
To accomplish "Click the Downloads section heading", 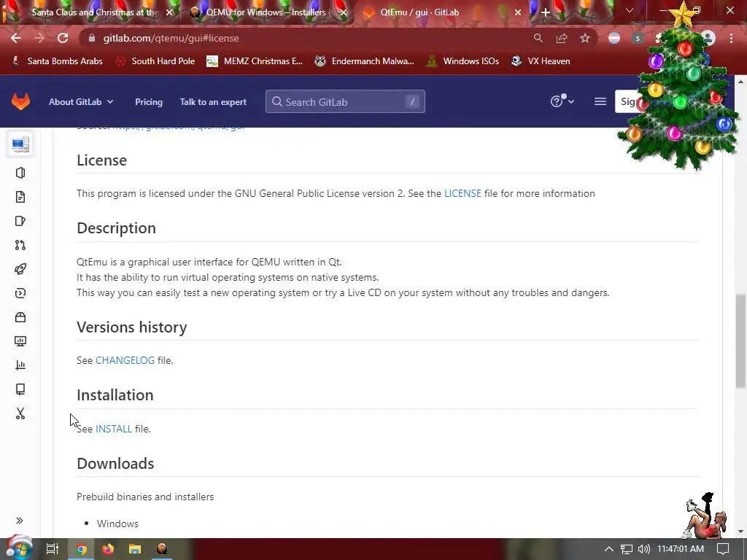I will click(x=115, y=463).
